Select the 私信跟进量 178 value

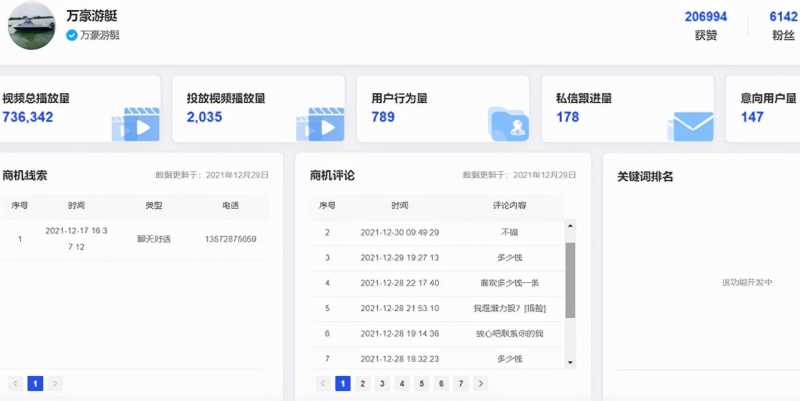coord(567,117)
